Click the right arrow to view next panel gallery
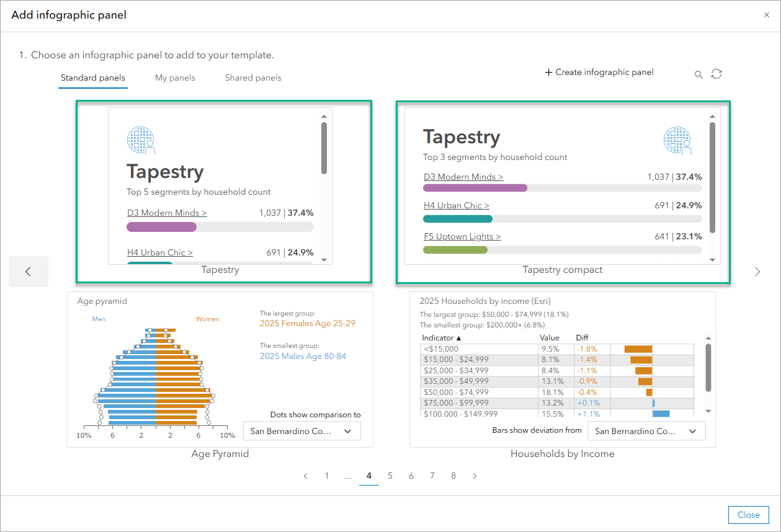Image resolution: width=781 pixels, height=532 pixels. click(757, 271)
